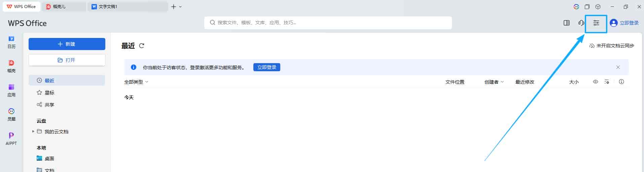The height and width of the screenshot is (172, 644).
Task: Select 最近 in the left navigation
Action: [67, 80]
